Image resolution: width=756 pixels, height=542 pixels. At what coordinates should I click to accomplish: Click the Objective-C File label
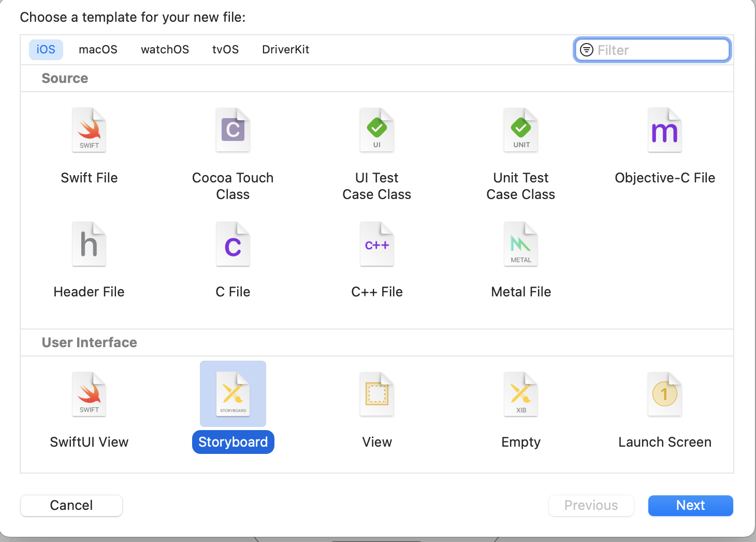pyautogui.click(x=665, y=178)
